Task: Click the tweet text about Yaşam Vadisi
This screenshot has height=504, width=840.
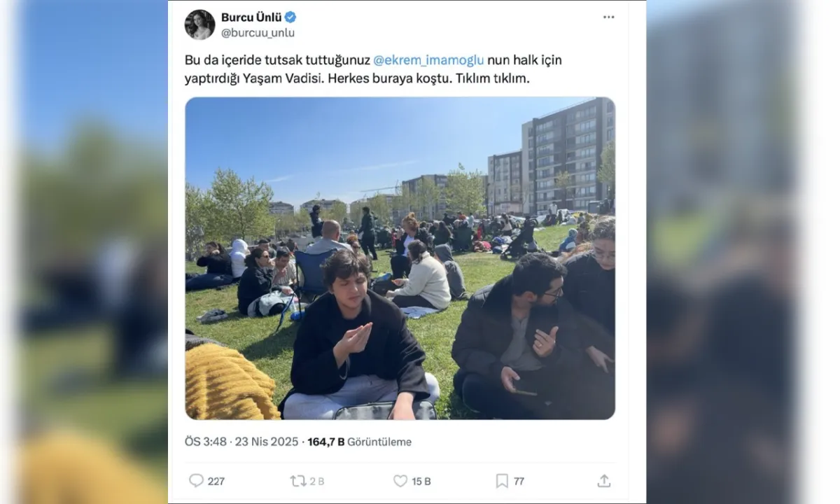Action: click(x=373, y=69)
